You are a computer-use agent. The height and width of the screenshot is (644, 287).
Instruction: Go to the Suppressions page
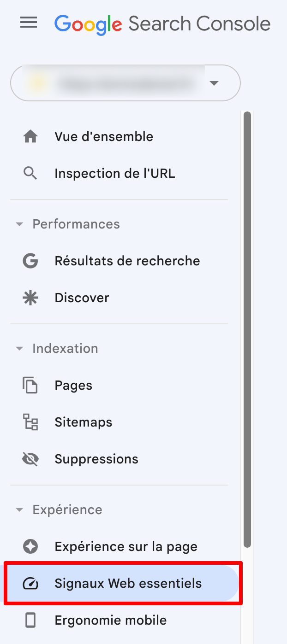pyautogui.click(x=96, y=459)
